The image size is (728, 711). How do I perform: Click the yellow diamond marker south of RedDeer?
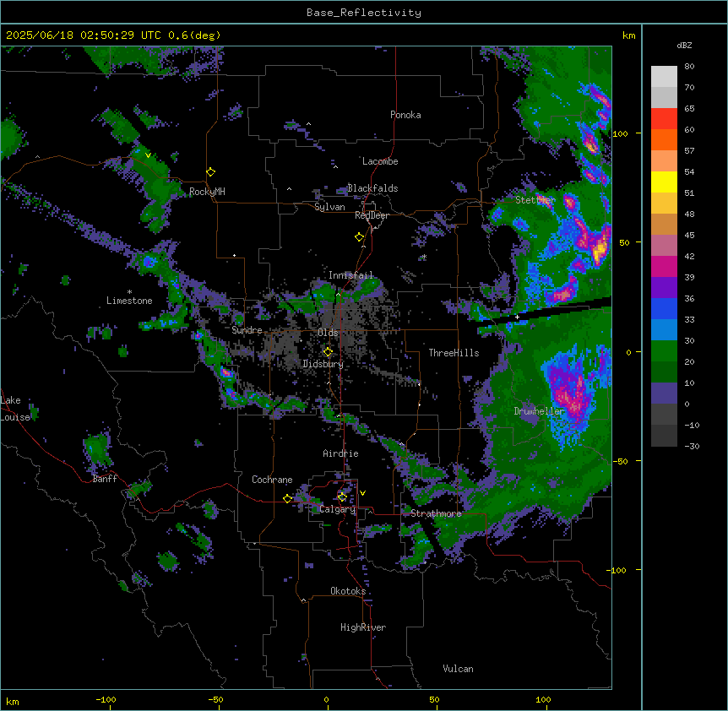[x=360, y=237]
